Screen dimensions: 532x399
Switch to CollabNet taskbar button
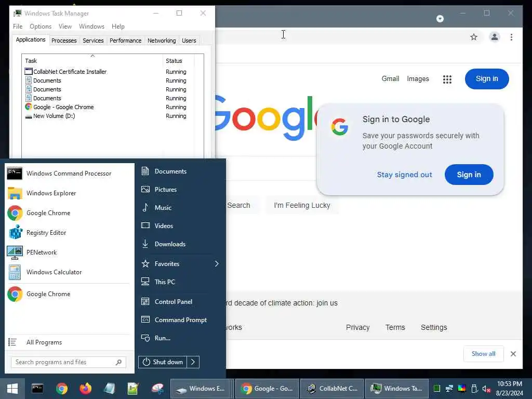332,389
